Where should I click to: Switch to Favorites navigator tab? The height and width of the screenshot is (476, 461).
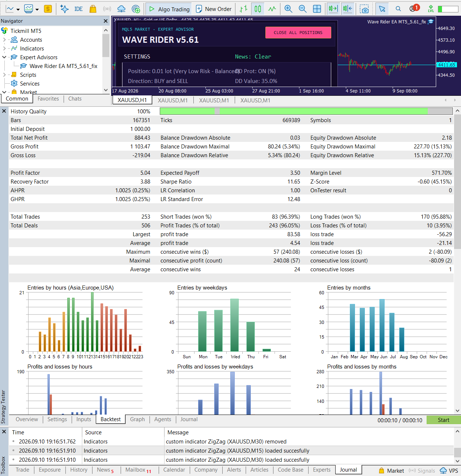[x=48, y=99]
